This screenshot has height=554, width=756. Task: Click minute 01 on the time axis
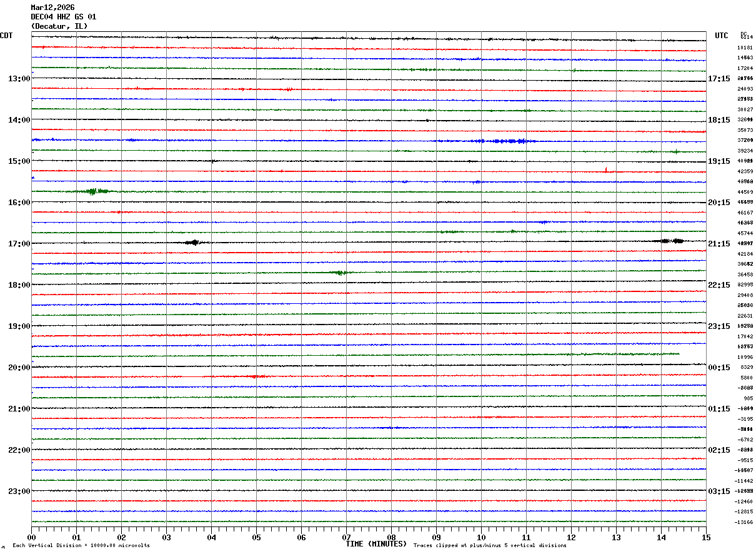pos(76,537)
